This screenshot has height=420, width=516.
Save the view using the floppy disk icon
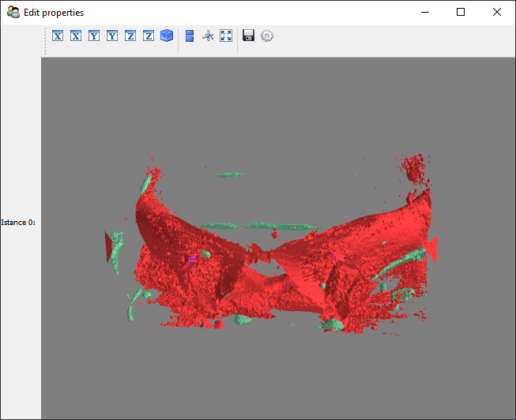(248, 36)
